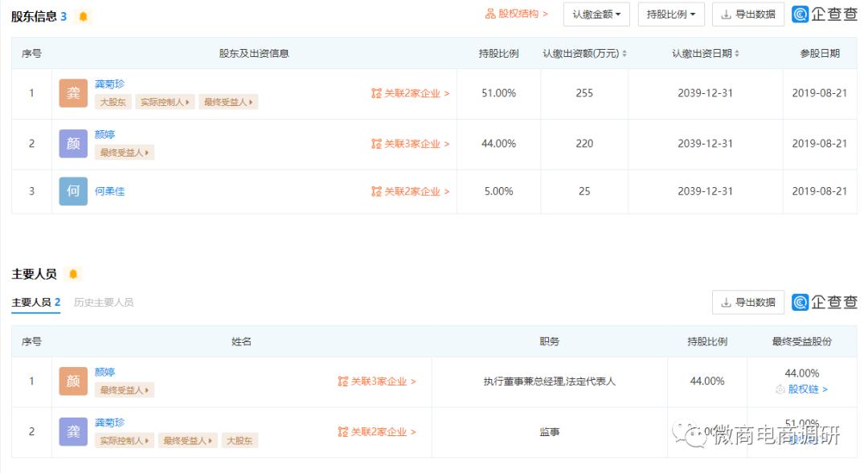This screenshot has height=473, width=868.
Task: Expand 最终受益人 tag under 颜婷
Action: click(x=125, y=152)
